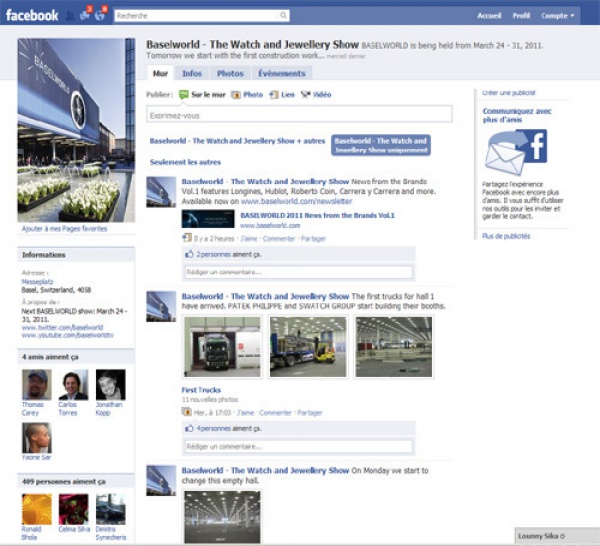Open the Lounny Sika chat tab

point(557,536)
